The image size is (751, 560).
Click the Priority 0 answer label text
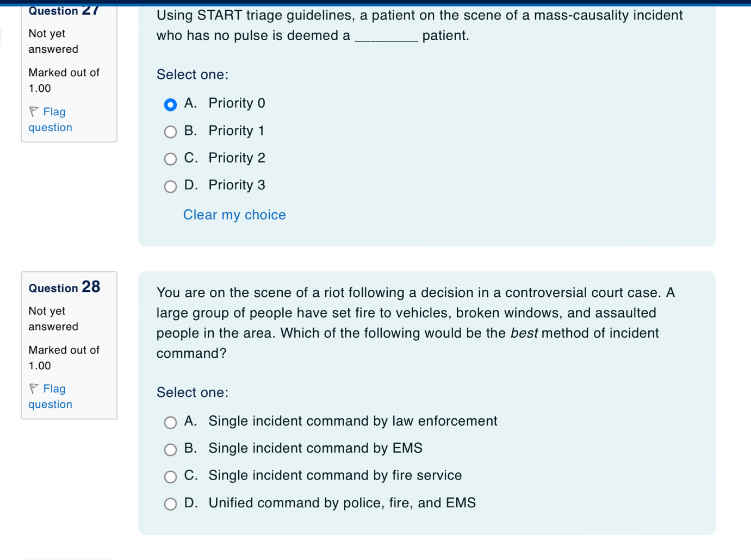(237, 103)
